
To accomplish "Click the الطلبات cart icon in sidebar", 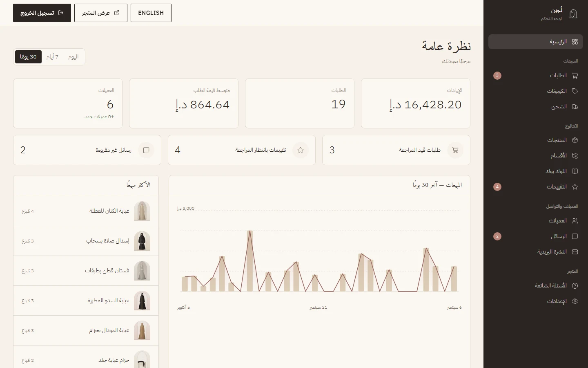I will 575,76.
